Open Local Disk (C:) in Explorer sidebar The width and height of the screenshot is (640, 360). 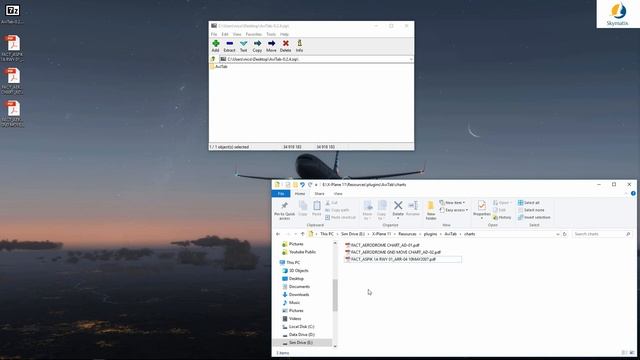(298, 327)
